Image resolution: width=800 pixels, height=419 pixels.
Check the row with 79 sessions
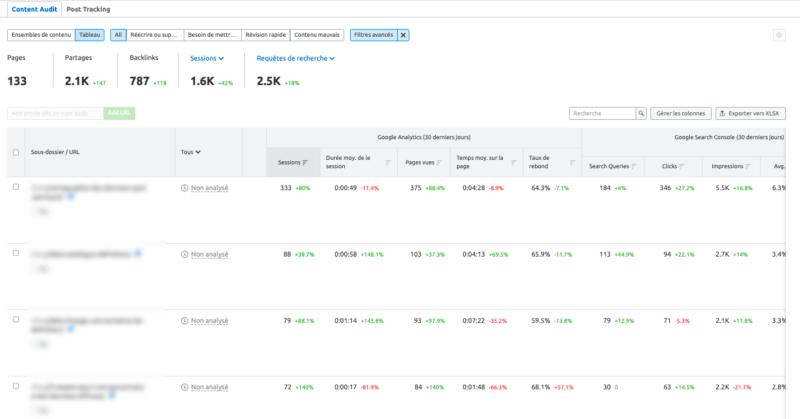[x=16, y=319]
